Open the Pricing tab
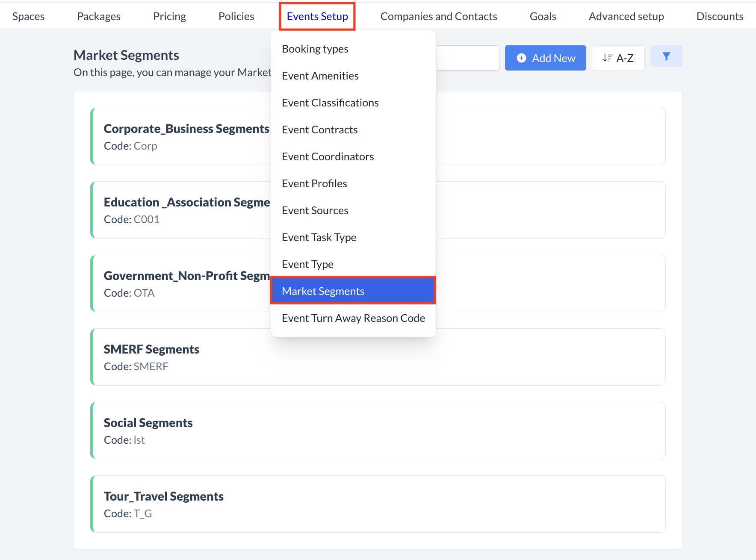 169,16
